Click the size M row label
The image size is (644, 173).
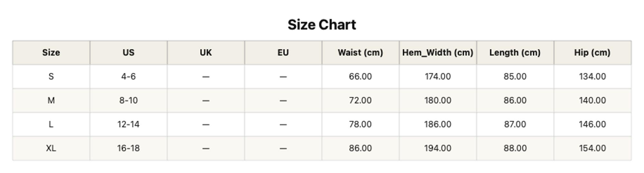coord(51,101)
